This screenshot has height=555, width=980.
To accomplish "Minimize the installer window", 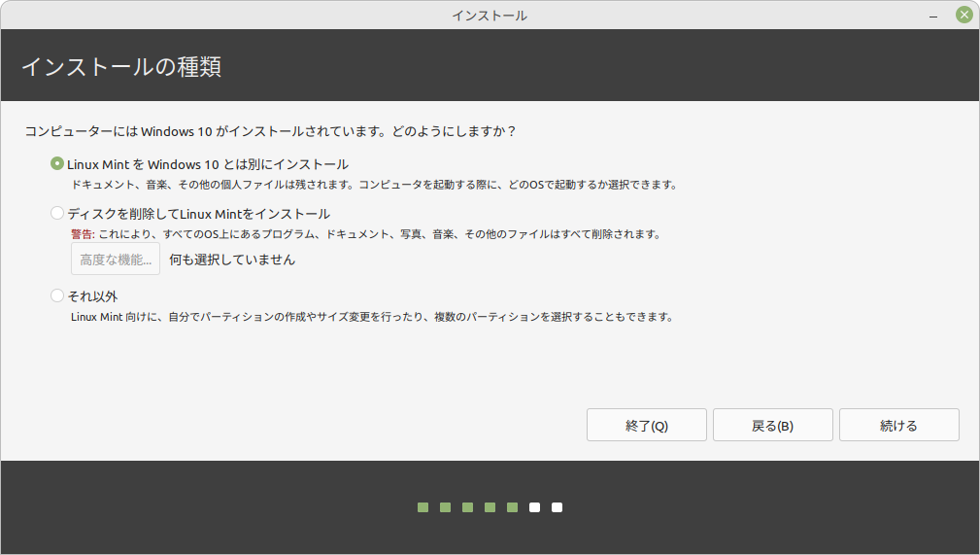I will [x=933, y=16].
